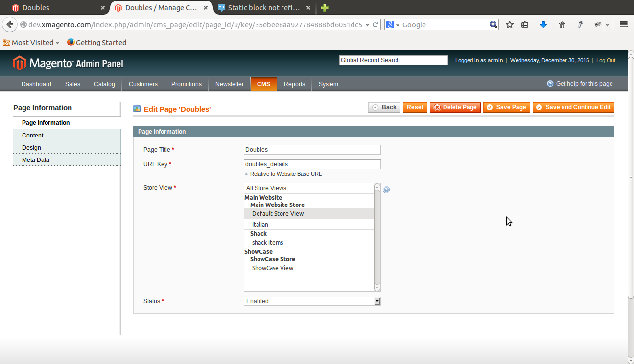
Task: Click the Edit Page header grid icon
Action: point(137,109)
